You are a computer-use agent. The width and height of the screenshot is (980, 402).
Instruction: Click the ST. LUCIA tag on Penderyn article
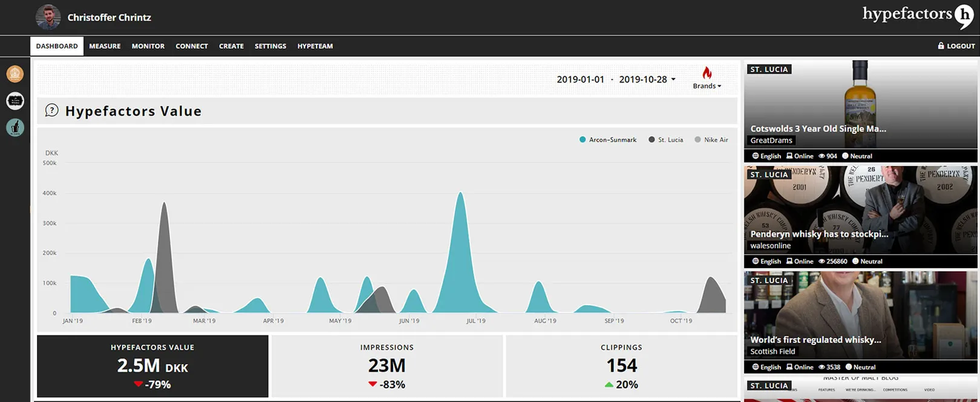point(769,175)
